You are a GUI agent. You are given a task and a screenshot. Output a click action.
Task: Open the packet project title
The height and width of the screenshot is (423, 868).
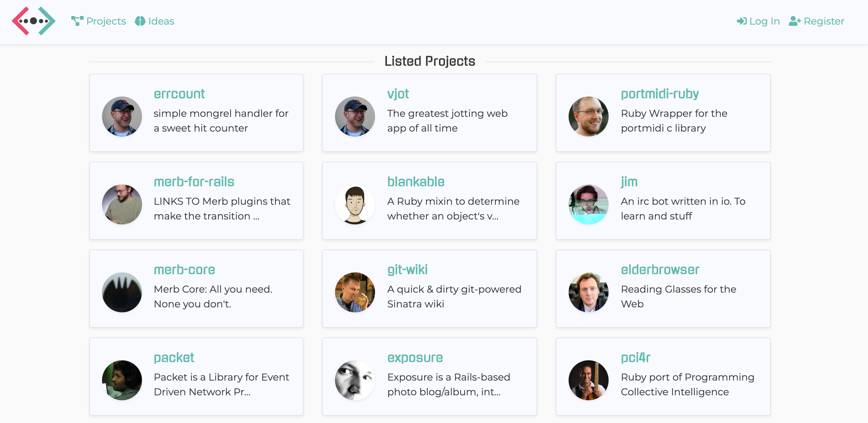tap(174, 358)
